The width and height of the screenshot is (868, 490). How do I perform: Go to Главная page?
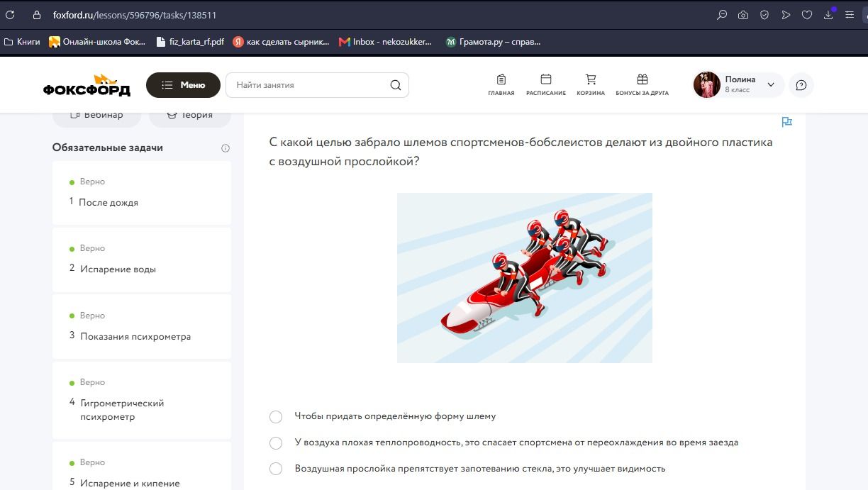(x=501, y=85)
